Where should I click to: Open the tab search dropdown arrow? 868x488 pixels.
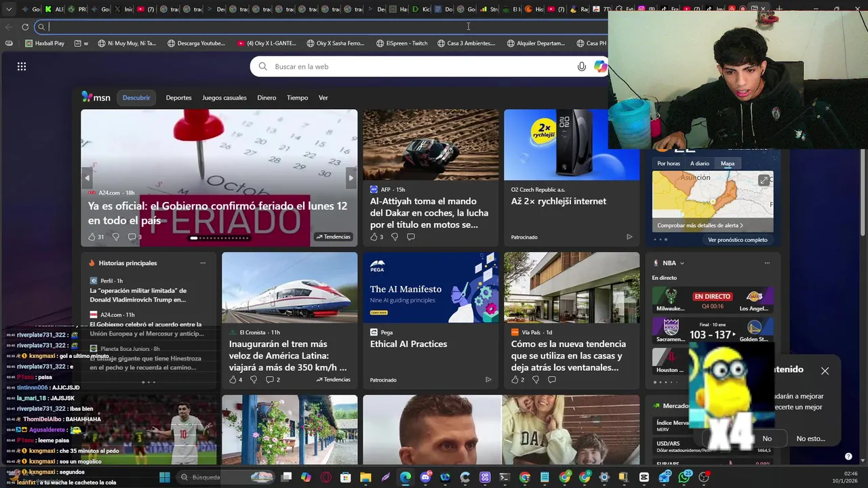pyautogui.click(x=8, y=9)
